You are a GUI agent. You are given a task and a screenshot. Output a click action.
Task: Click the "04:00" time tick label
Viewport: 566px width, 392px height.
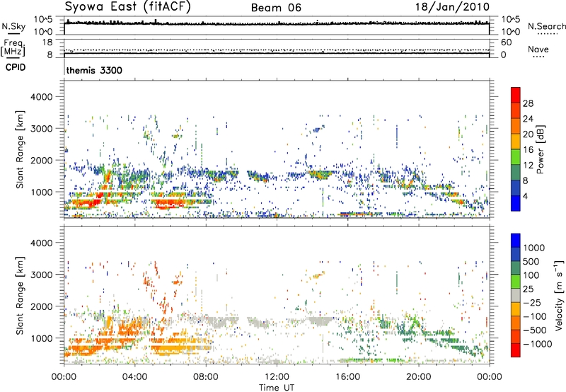pyautogui.click(x=134, y=377)
